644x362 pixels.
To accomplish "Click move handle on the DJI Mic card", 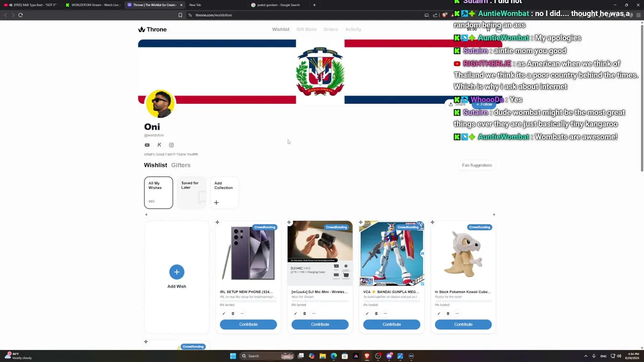I will point(289,222).
